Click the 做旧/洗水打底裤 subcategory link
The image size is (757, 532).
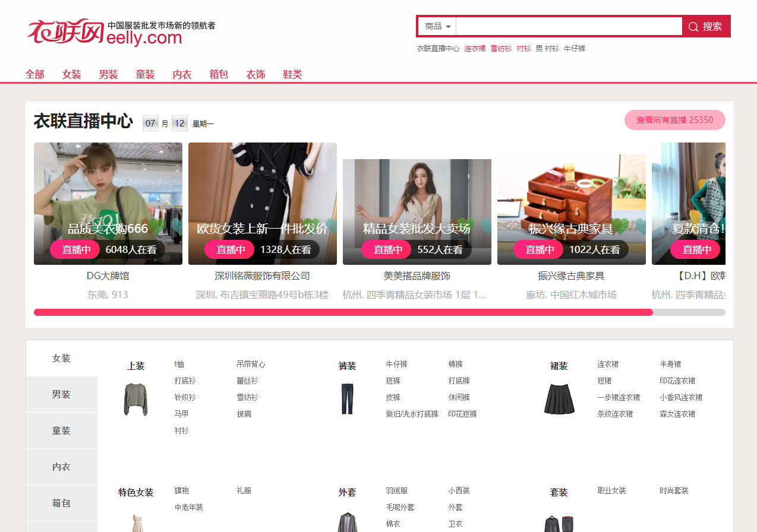tap(412, 414)
